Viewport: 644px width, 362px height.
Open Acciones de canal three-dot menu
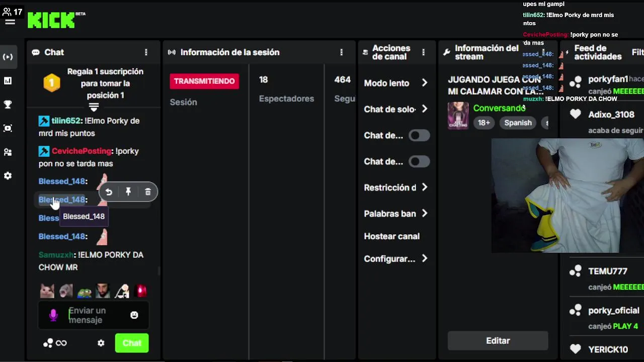pos(423,52)
